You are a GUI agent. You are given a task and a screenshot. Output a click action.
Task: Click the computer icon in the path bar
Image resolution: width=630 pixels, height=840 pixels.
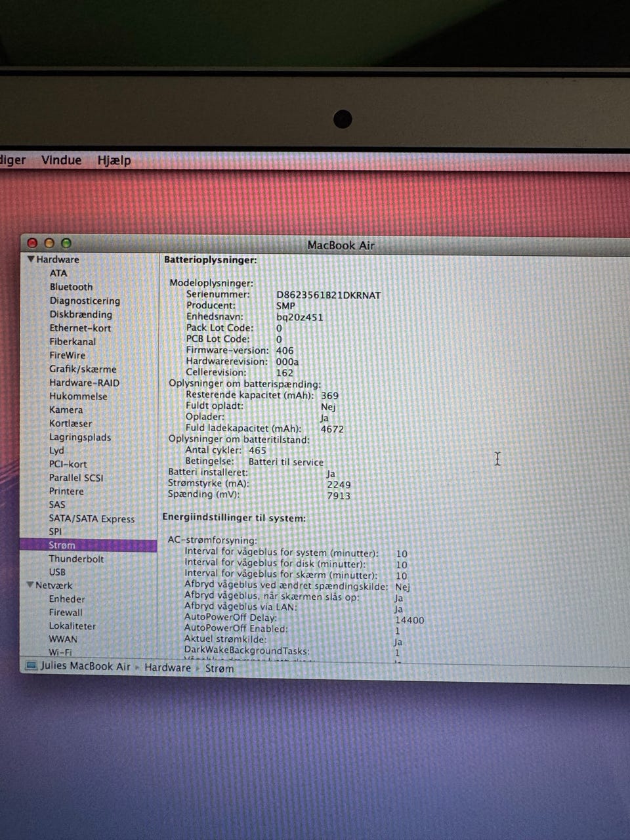[31, 666]
